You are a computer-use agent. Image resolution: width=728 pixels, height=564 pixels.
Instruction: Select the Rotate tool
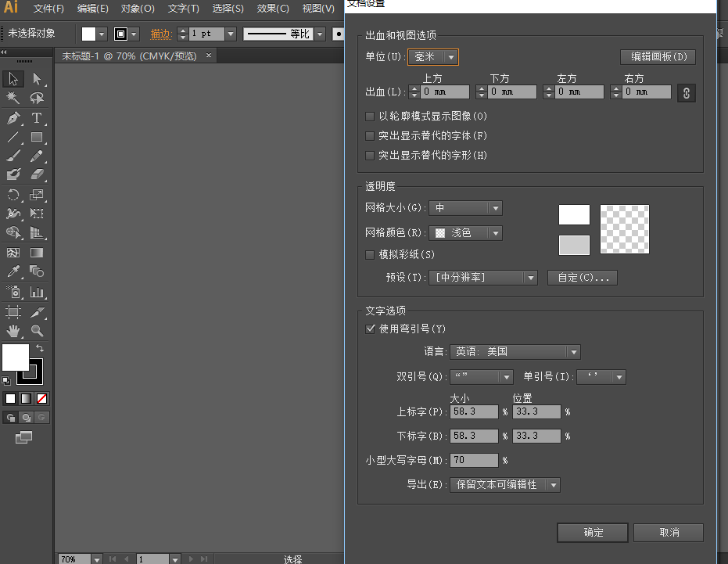13,195
